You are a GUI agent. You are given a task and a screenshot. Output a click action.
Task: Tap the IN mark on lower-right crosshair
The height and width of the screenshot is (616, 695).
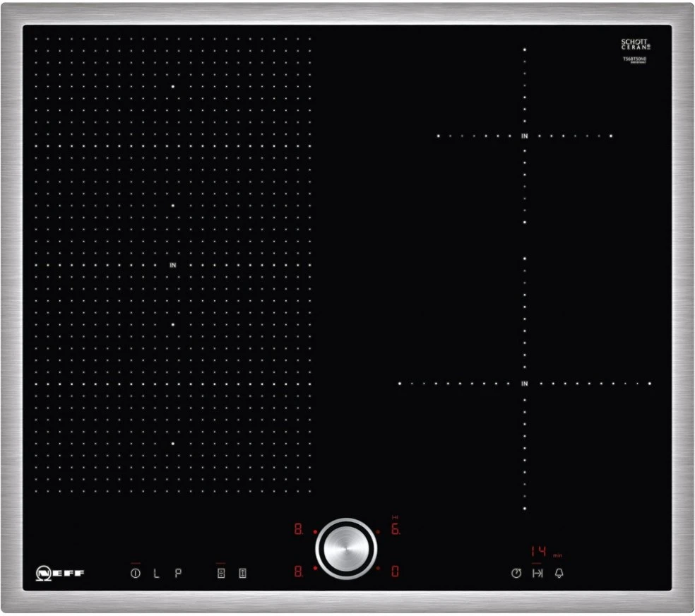(x=525, y=384)
